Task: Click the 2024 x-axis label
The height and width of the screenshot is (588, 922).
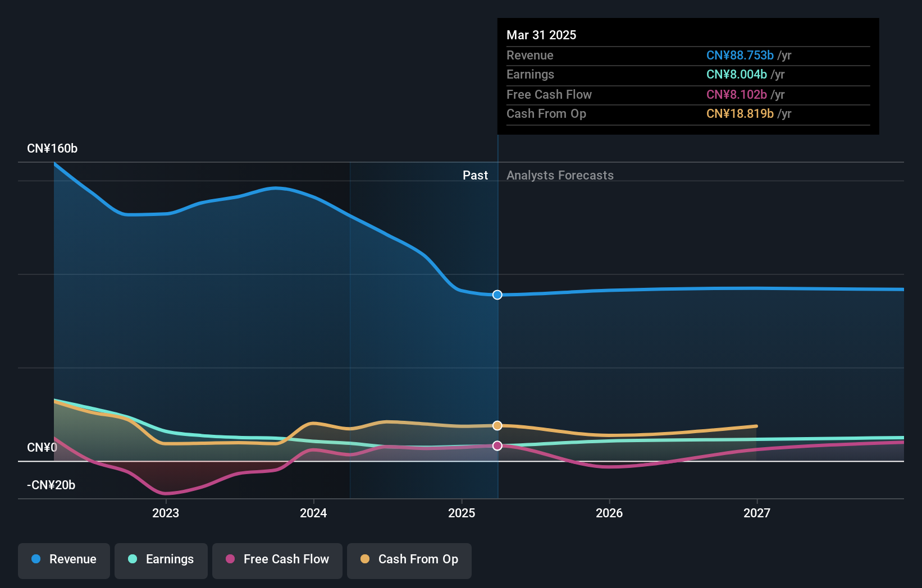Action: coord(313,513)
